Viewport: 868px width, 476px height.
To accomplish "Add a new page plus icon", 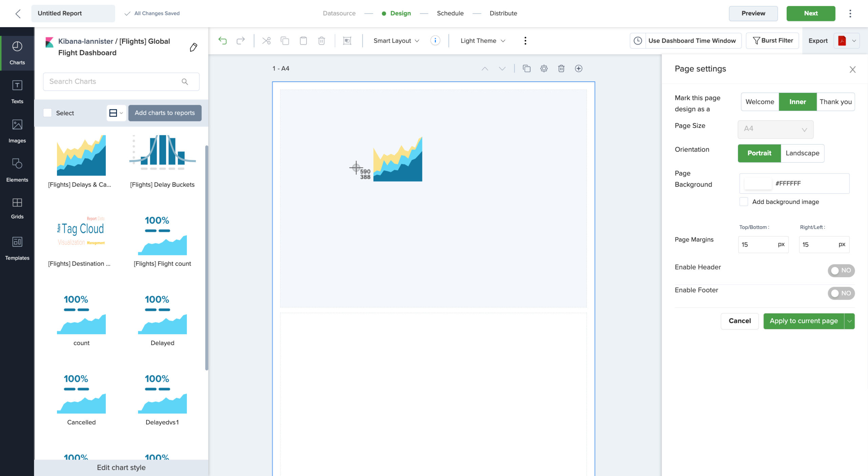I will (x=579, y=69).
